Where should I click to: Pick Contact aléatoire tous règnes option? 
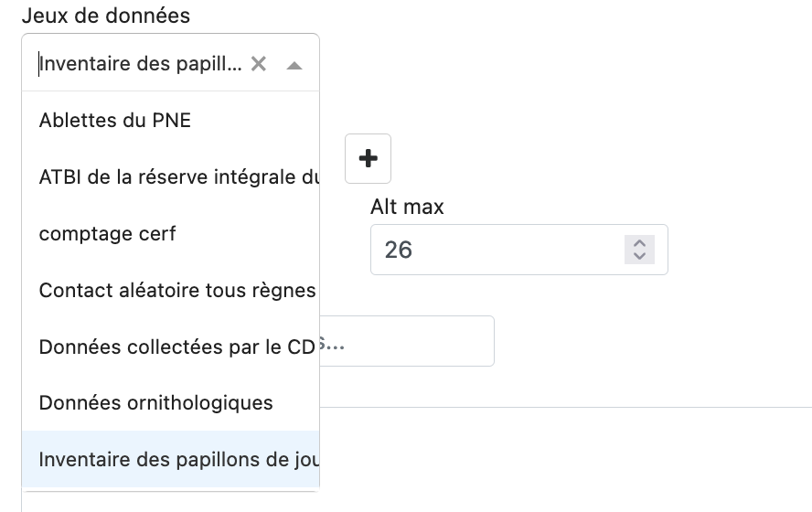170,290
